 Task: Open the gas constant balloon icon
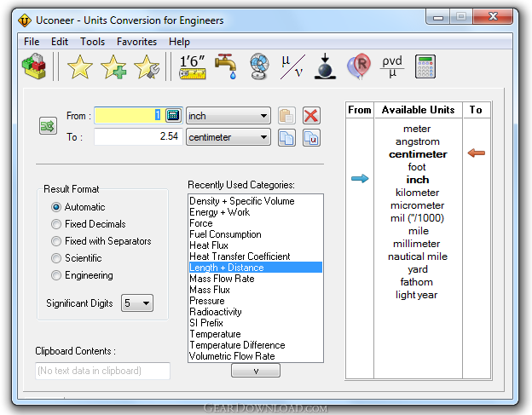coord(359,66)
